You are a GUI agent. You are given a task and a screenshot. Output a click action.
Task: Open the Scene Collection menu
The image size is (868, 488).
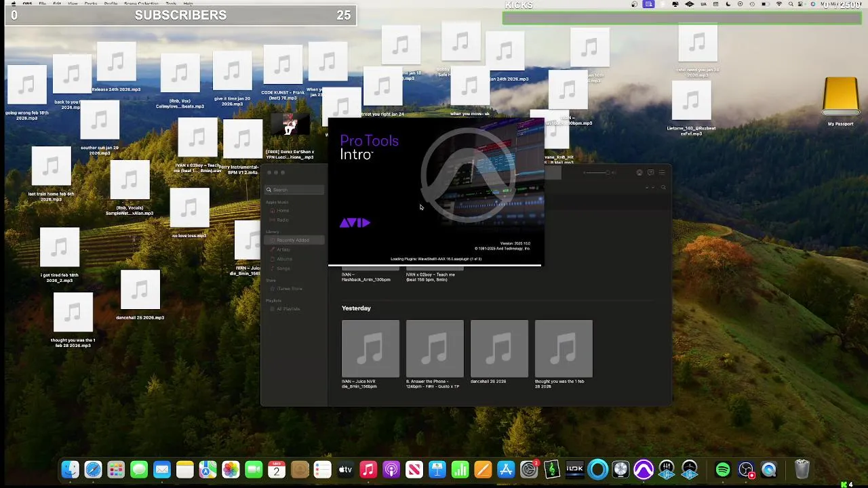pos(141,3)
